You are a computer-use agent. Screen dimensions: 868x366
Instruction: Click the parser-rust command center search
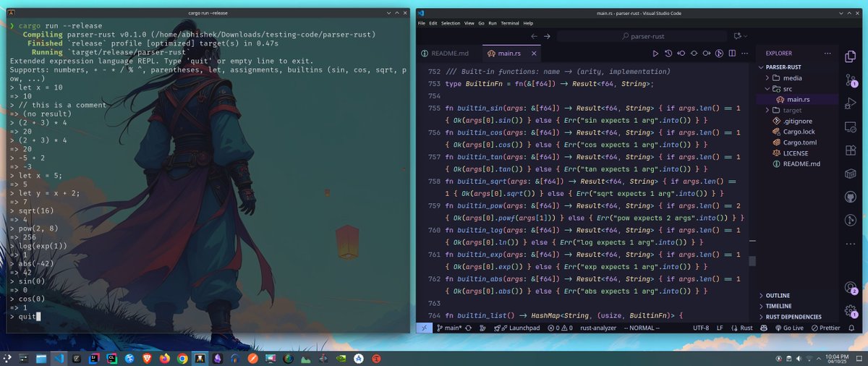pos(642,36)
